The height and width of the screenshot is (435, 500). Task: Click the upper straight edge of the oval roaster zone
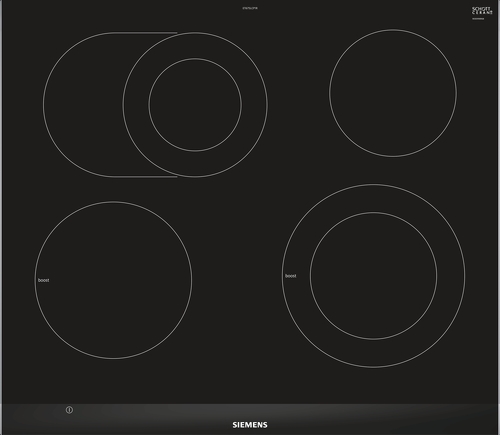click(144, 33)
